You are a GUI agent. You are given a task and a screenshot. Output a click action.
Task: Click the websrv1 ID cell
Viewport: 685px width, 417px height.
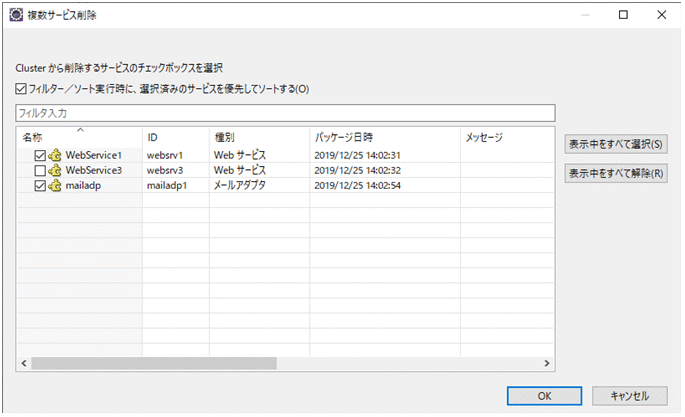[165, 155]
